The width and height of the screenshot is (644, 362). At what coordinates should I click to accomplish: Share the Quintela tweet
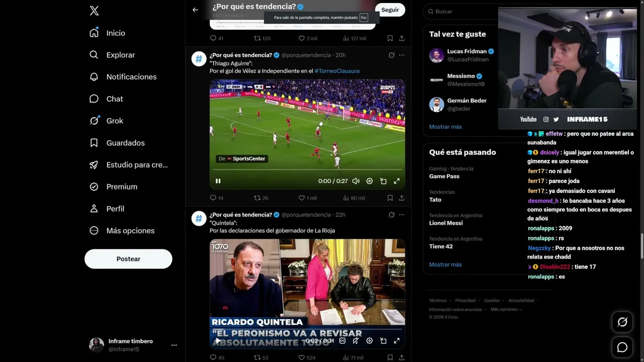(x=401, y=358)
